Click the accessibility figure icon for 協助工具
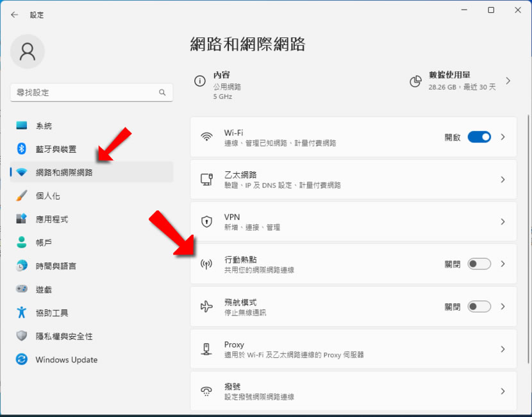This screenshot has width=532, height=417. 22,312
